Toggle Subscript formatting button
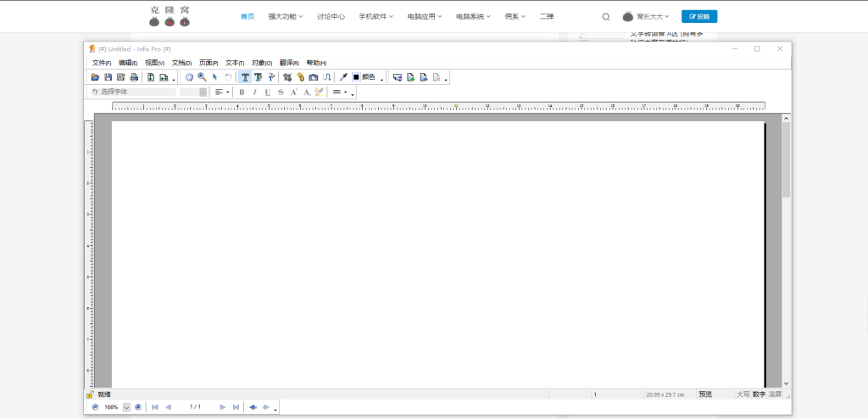 tap(307, 92)
